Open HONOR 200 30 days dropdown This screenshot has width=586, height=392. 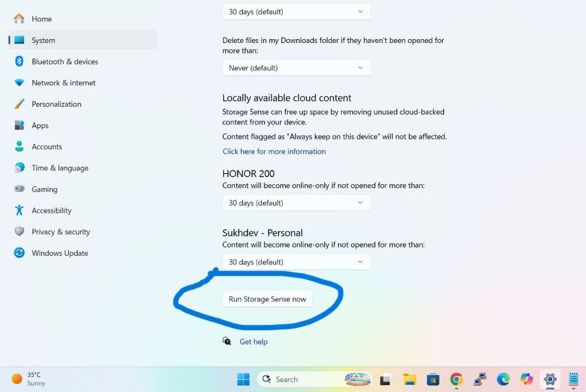(296, 203)
